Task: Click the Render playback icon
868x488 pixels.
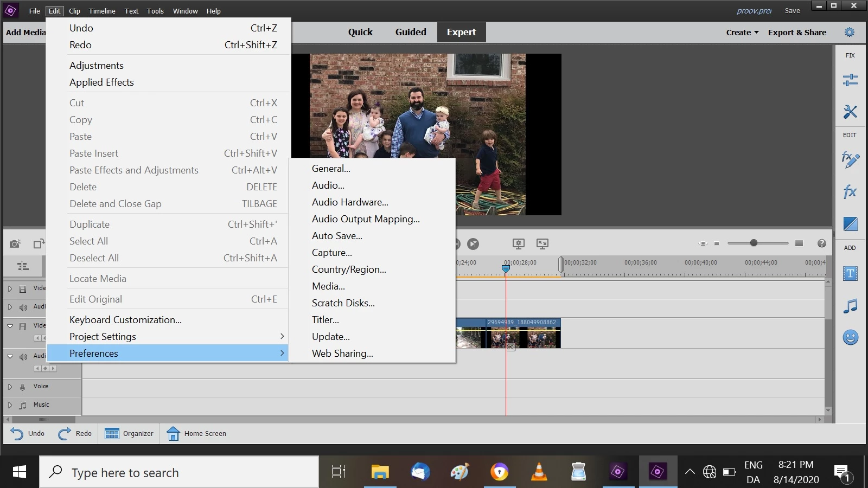Action: coord(474,244)
